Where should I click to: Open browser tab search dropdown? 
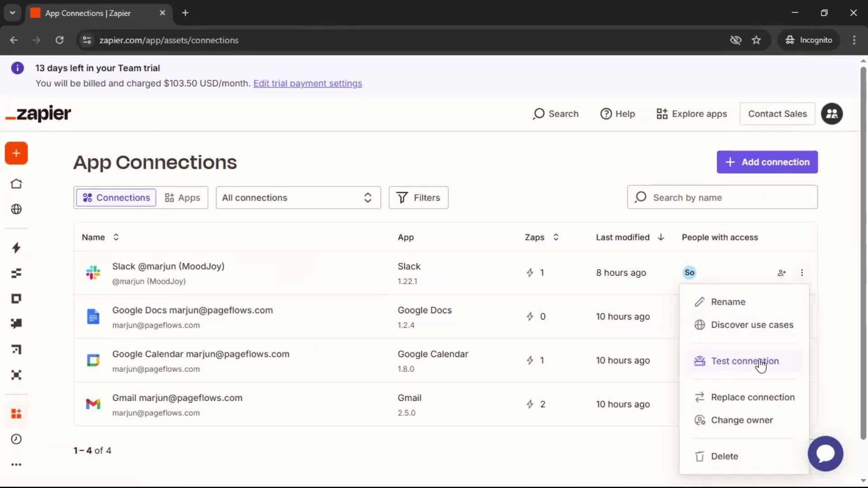[x=13, y=13]
